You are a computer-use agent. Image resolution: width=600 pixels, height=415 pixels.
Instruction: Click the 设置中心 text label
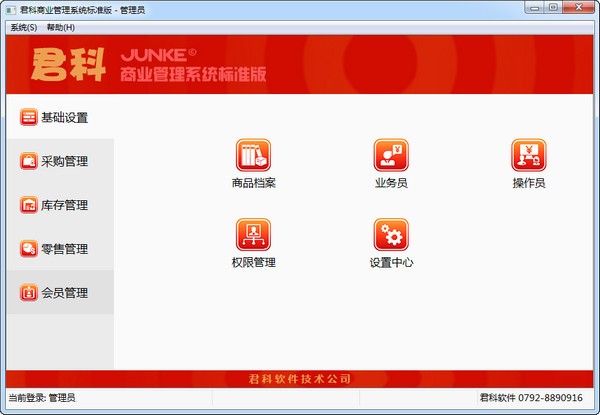click(x=391, y=262)
